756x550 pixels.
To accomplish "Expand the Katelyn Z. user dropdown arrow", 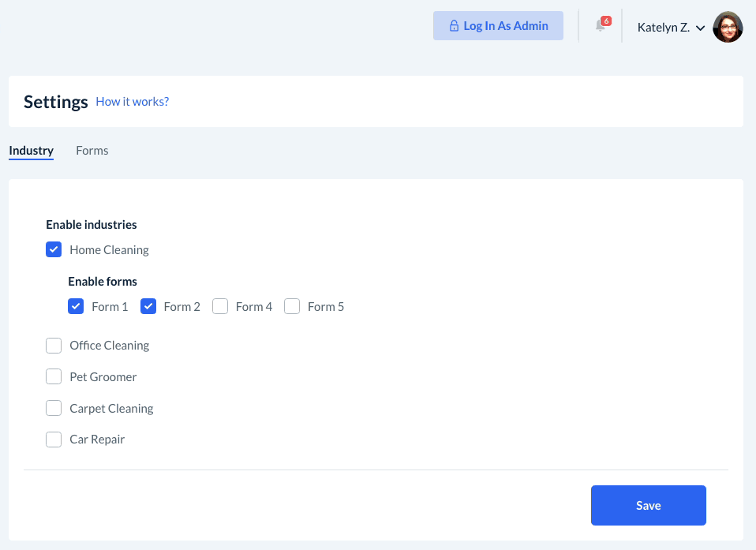I will (701, 28).
